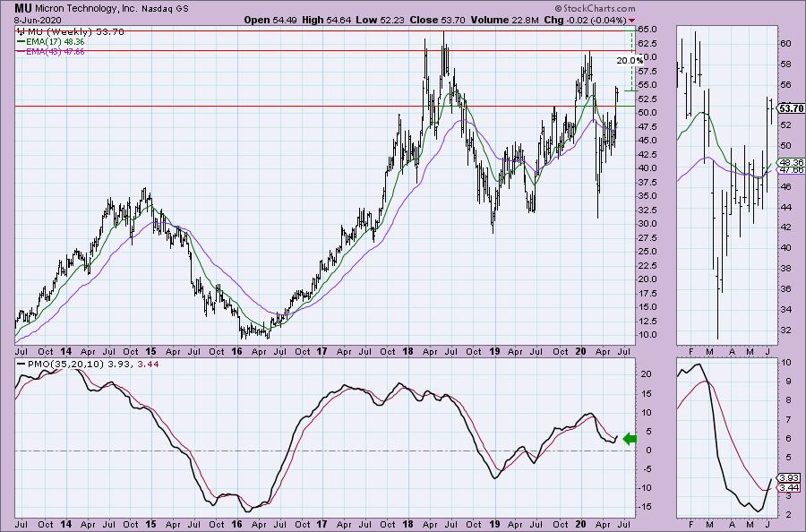Image resolution: width=806 pixels, height=532 pixels.
Task: Select the 57.5 price axis label
Action: point(647,71)
